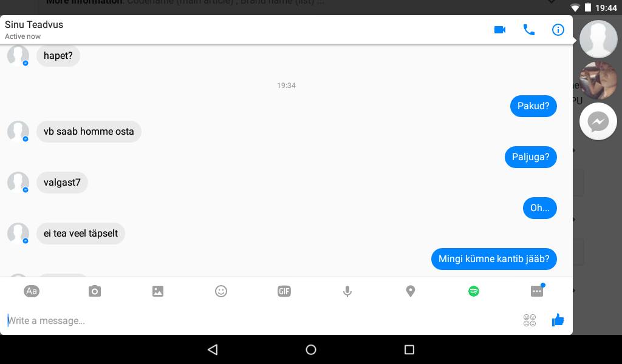The height and width of the screenshot is (364, 622).
Task: Tap the Sinu Teadvus conversation title
Action: click(x=34, y=24)
